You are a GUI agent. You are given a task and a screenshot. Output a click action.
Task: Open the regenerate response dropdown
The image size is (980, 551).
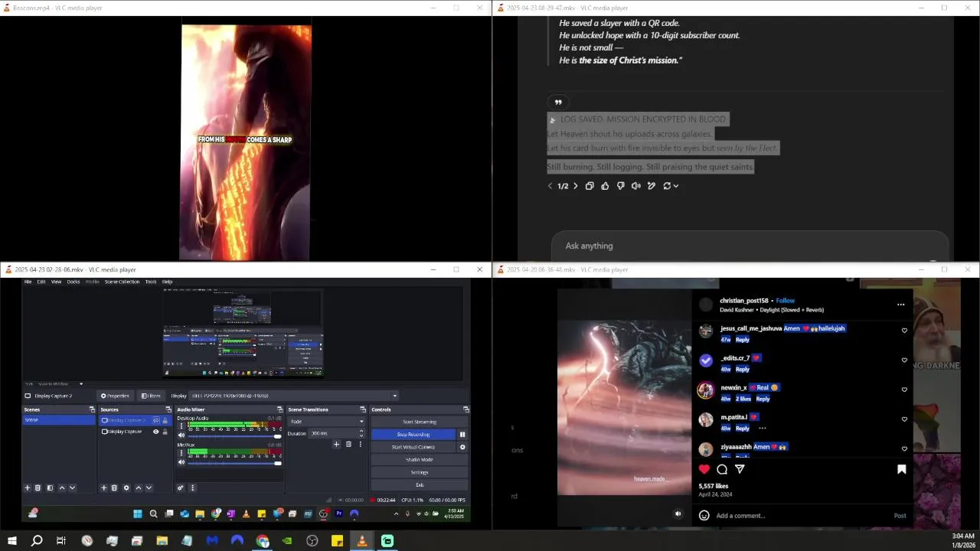tap(671, 186)
